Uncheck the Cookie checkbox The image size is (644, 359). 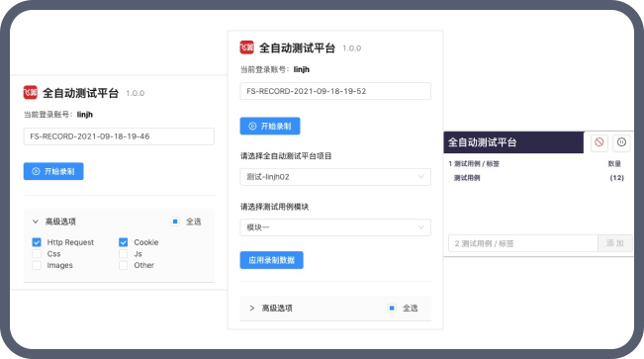[x=124, y=242]
